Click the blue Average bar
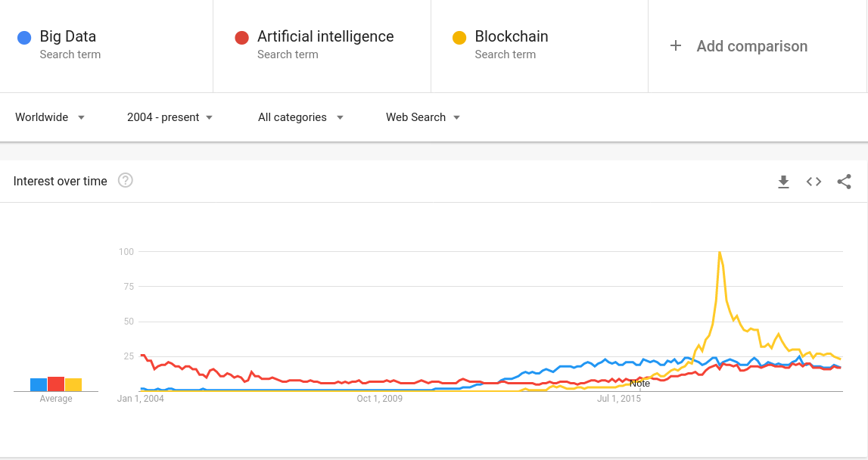868x460 pixels. tap(39, 384)
